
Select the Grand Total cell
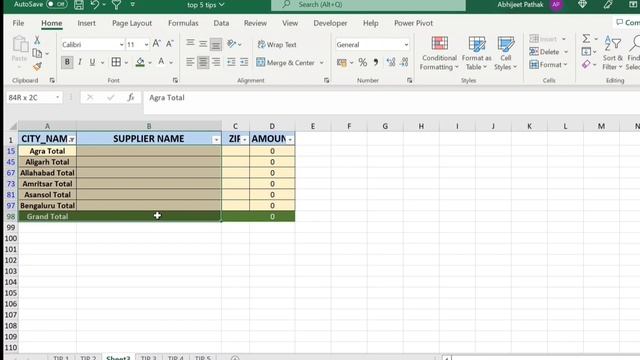pyautogui.click(x=47, y=216)
